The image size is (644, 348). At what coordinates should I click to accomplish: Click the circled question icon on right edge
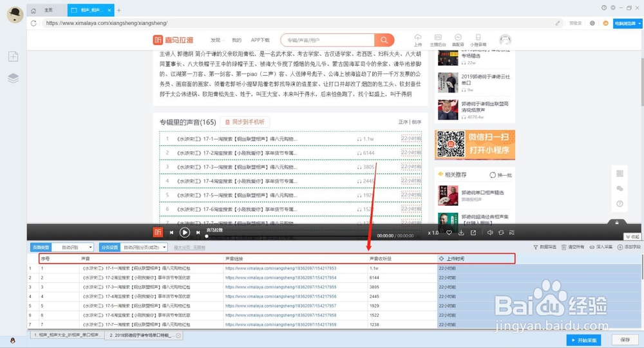[x=620, y=203]
